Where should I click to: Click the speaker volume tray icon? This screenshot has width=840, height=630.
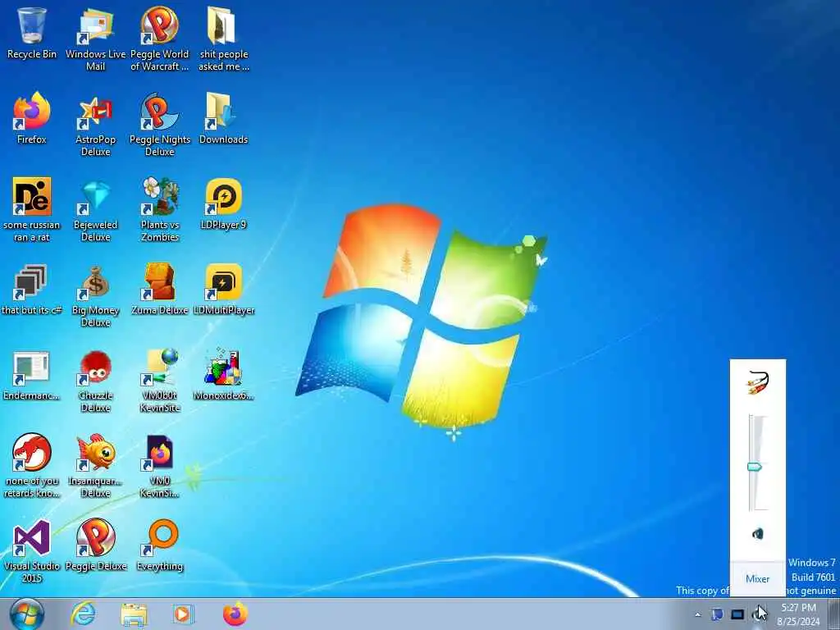click(x=759, y=614)
